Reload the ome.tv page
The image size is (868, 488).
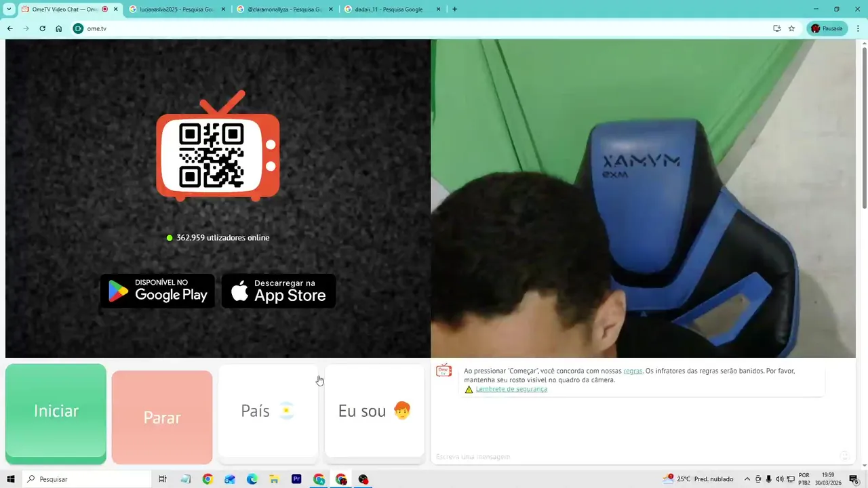pyautogui.click(x=42, y=28)
